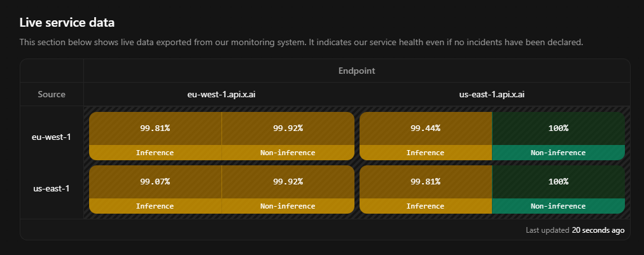Click 99.92% non-inference cell in us-east-1 source row

point(288,181)
